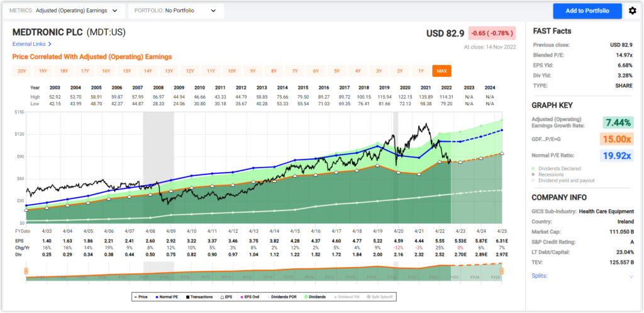Click the Health Care Equipment sub-industry text

606,212
